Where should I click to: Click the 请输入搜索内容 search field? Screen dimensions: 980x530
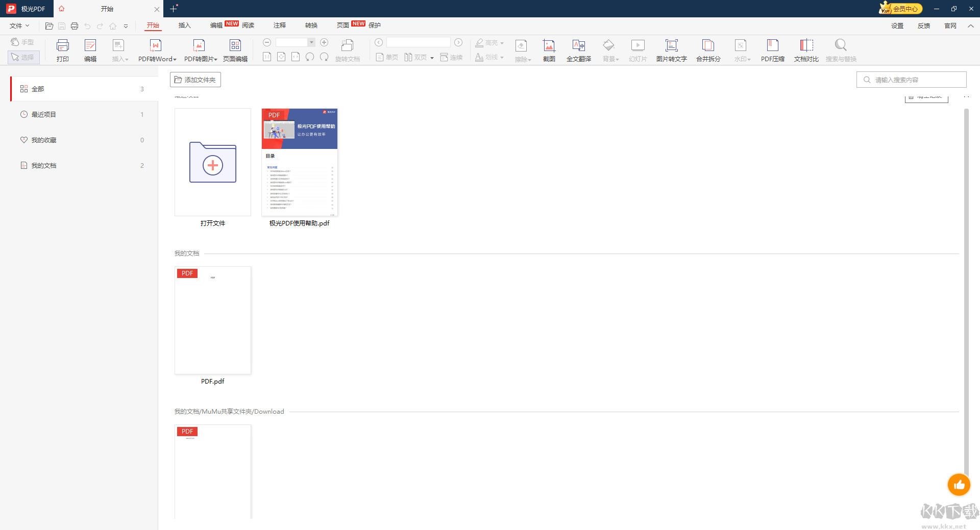[912, 80]
